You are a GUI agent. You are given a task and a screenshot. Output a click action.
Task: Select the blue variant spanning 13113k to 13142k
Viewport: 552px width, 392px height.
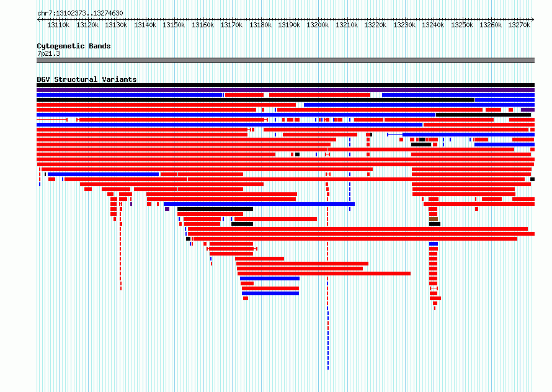103,174
